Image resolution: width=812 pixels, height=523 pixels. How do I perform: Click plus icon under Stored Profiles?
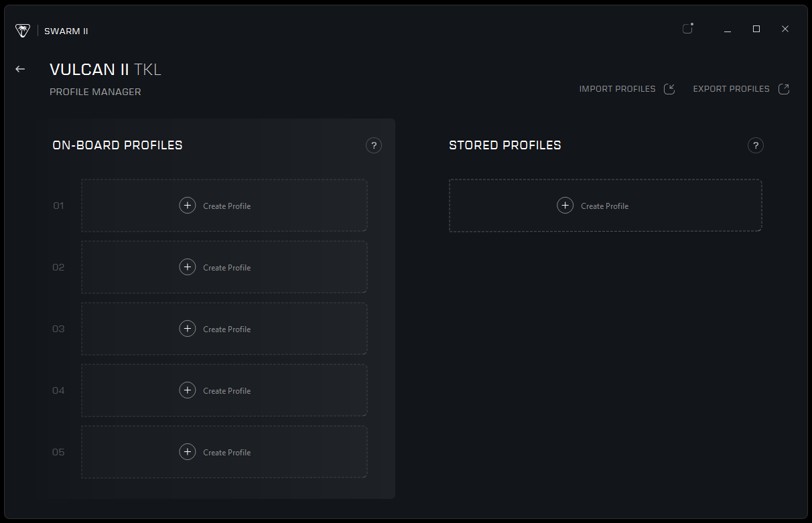coord(565,206)
